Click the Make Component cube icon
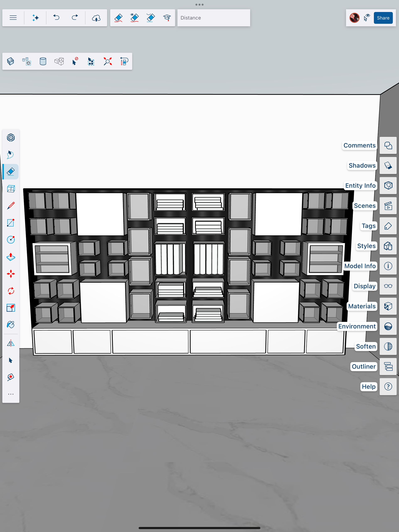Viewport: 399px width, 532px height. (x=11, y=61)
